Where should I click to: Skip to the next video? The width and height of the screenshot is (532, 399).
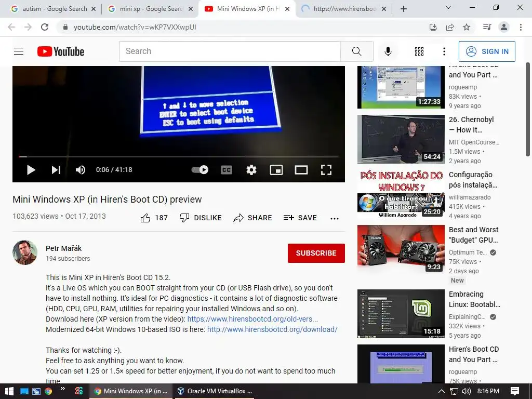tap(56, 170)
